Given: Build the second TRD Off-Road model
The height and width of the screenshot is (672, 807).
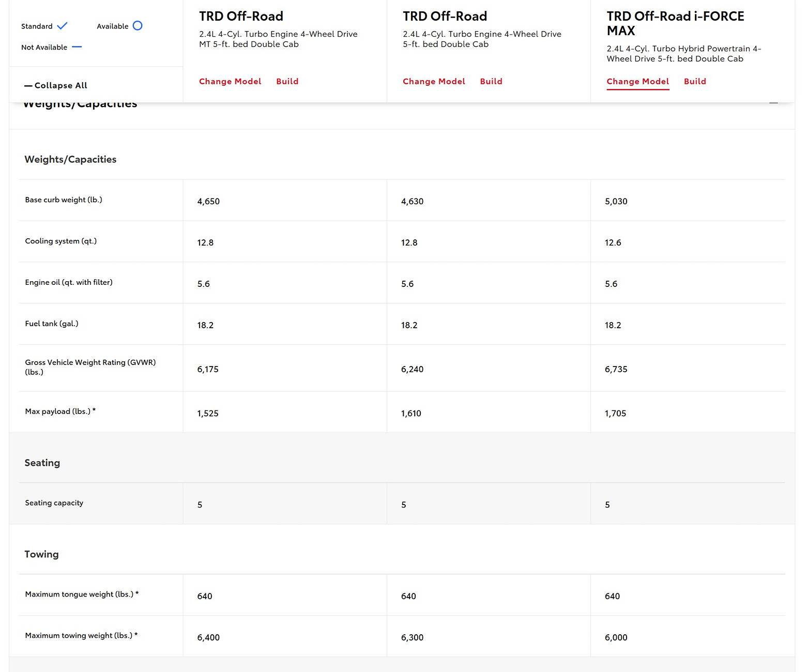Looking at the screenshot, I should pos(491,81).
